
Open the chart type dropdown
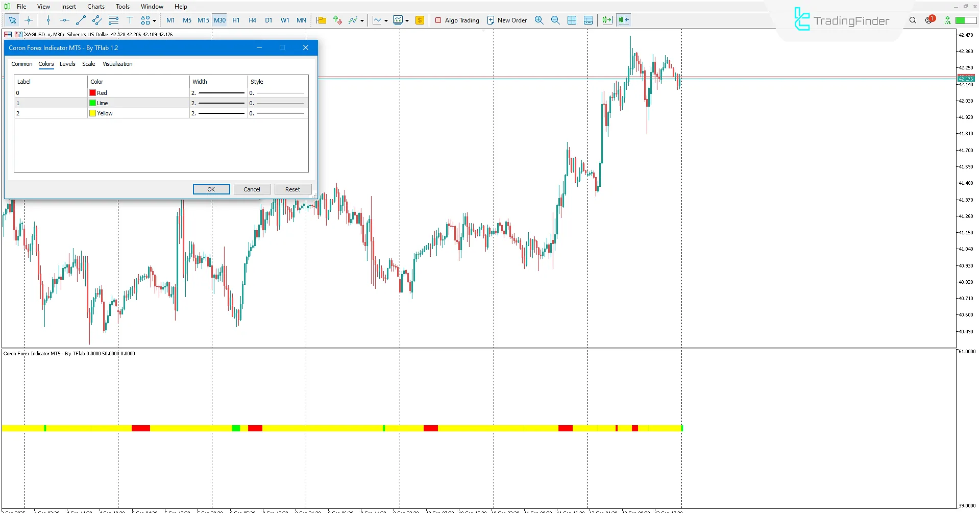pyautogui.click(x=386, y=21)
